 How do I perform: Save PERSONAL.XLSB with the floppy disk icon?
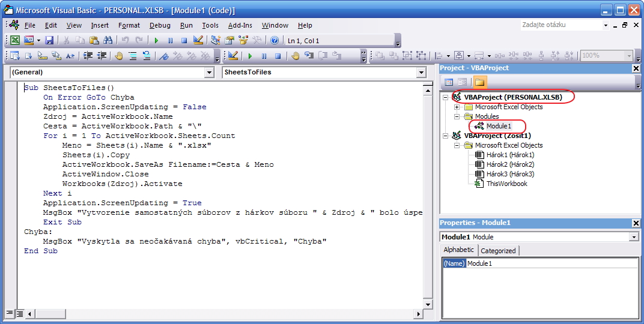point(49,40)
